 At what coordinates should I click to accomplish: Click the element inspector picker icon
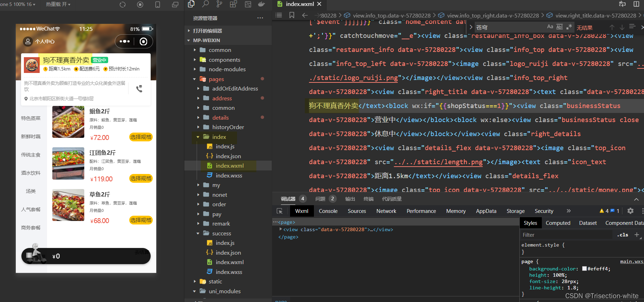pyautogui.click(x=280, y=211)
